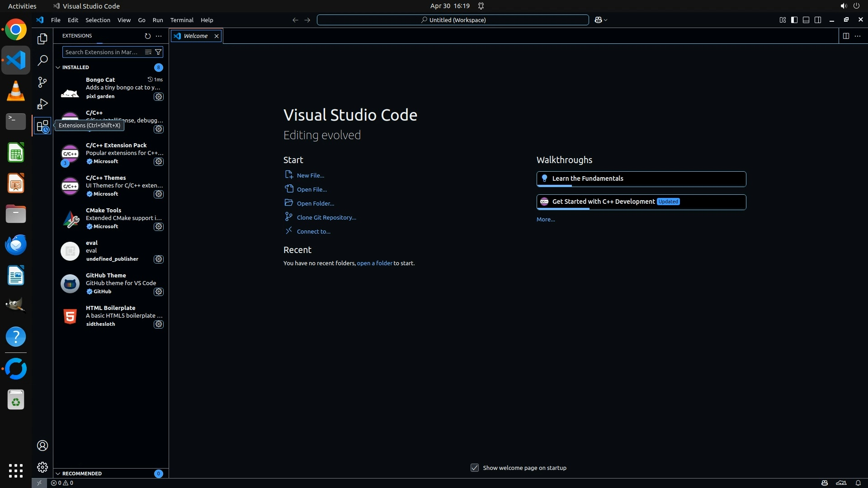This screenshot has width=868, height=488.
Task: Open the Explorer view icon
Action: (42, 39)
